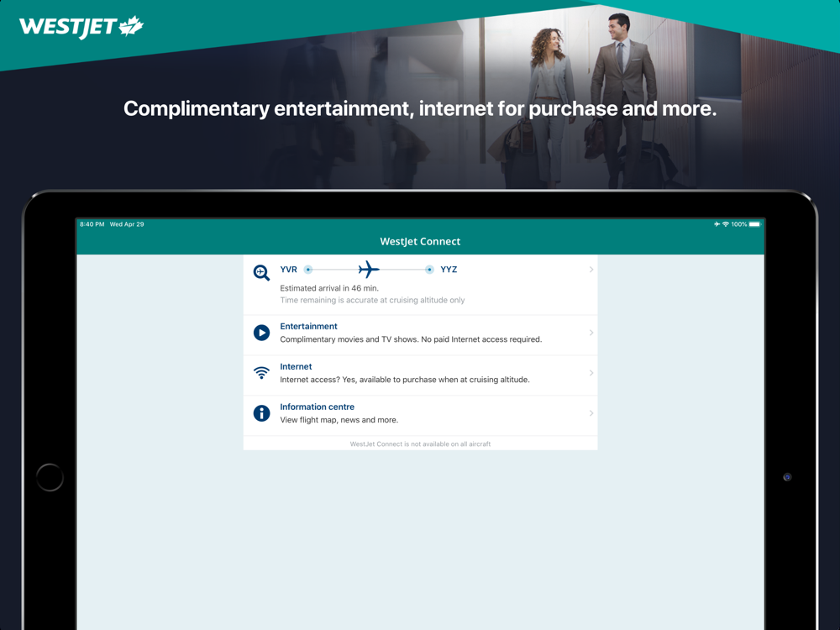
Task: Click the iPad front camera dot
Action: 787,477
